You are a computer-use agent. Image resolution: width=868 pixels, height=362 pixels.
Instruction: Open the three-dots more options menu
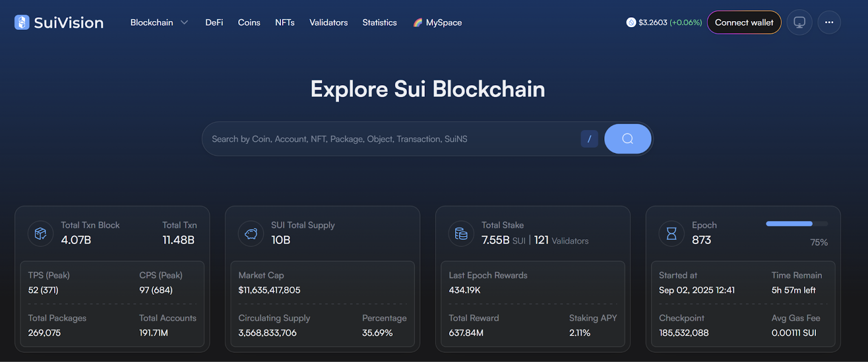[829, 22]
